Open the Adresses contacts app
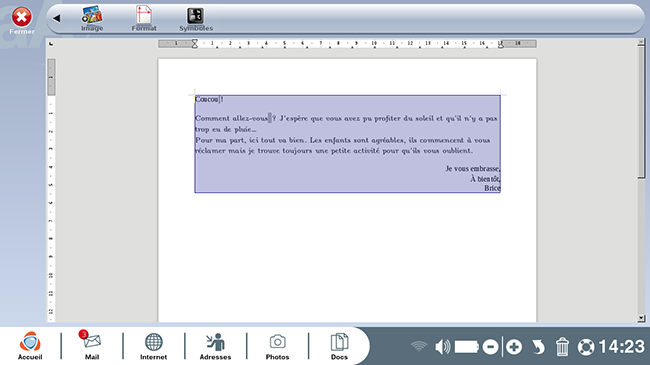 pyautogui.click(x=215, y=346)
